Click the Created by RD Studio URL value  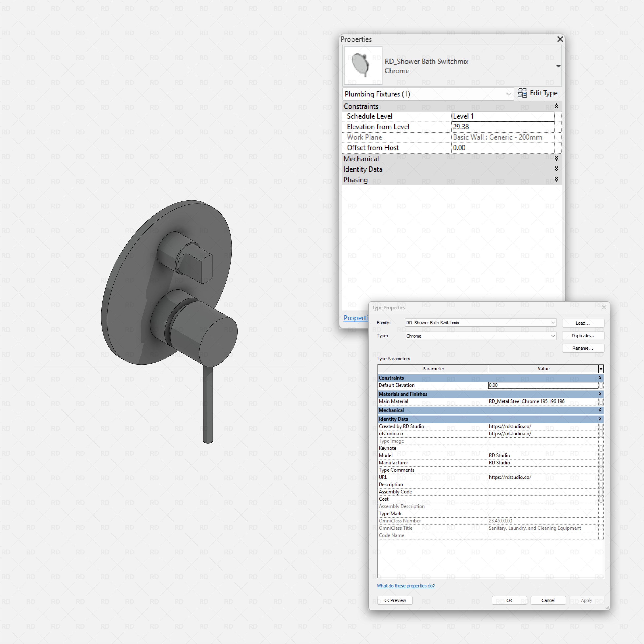coord(543,426)
